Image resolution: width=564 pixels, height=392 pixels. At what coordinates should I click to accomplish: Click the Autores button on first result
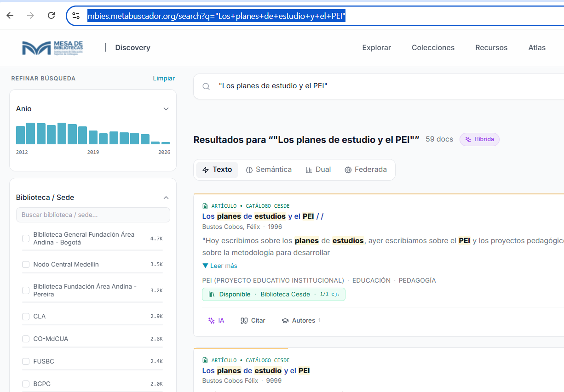[x=301, y=321]
